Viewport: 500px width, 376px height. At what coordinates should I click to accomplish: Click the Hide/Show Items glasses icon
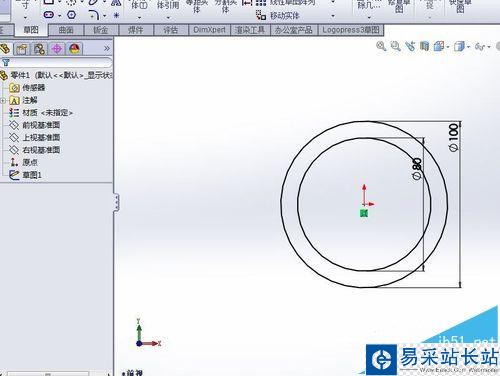[x=480, y=47]
